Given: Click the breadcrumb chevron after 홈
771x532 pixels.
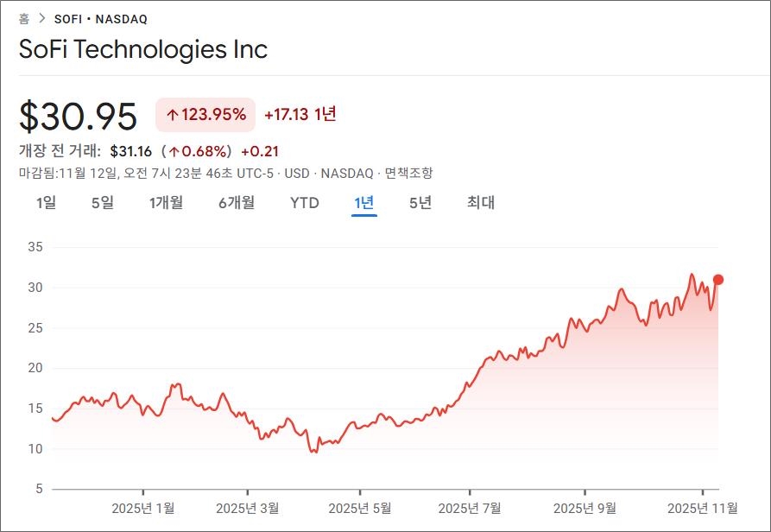Looking at the screenshot, I should pos(41,19).
